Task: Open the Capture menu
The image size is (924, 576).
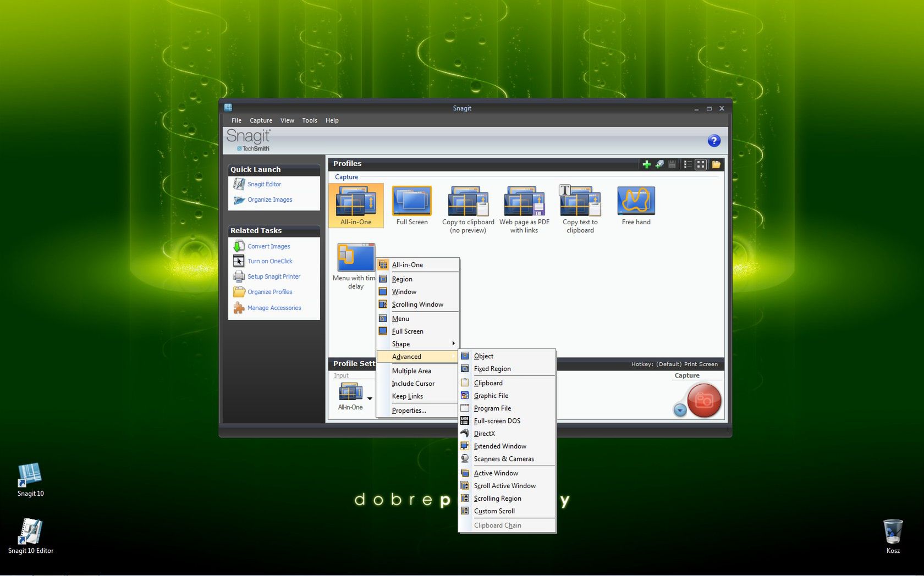Action: pos(261,120)
